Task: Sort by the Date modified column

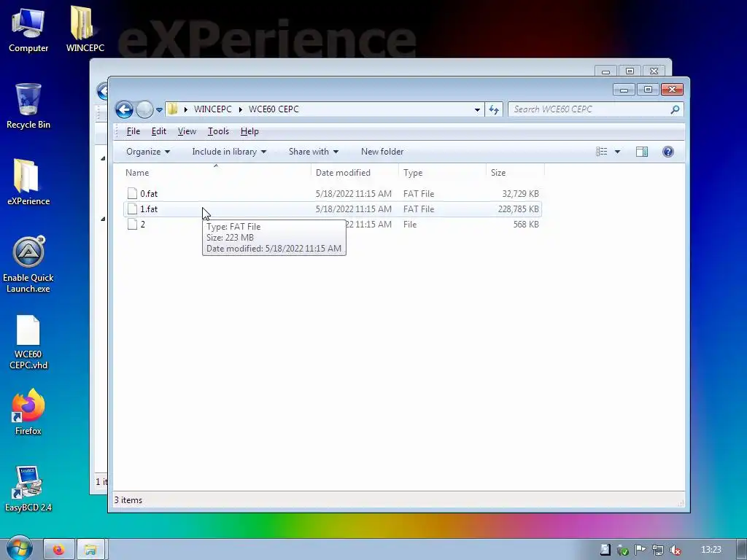Action: 355,173
